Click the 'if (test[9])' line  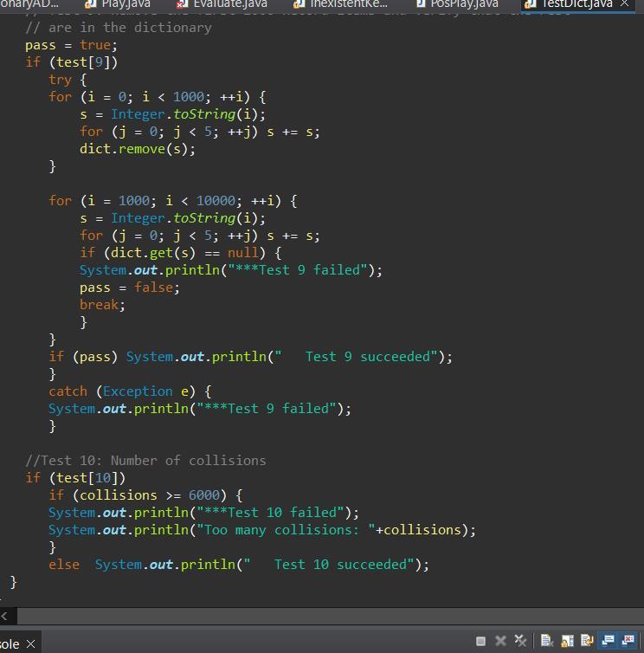(x=71, y=62)
